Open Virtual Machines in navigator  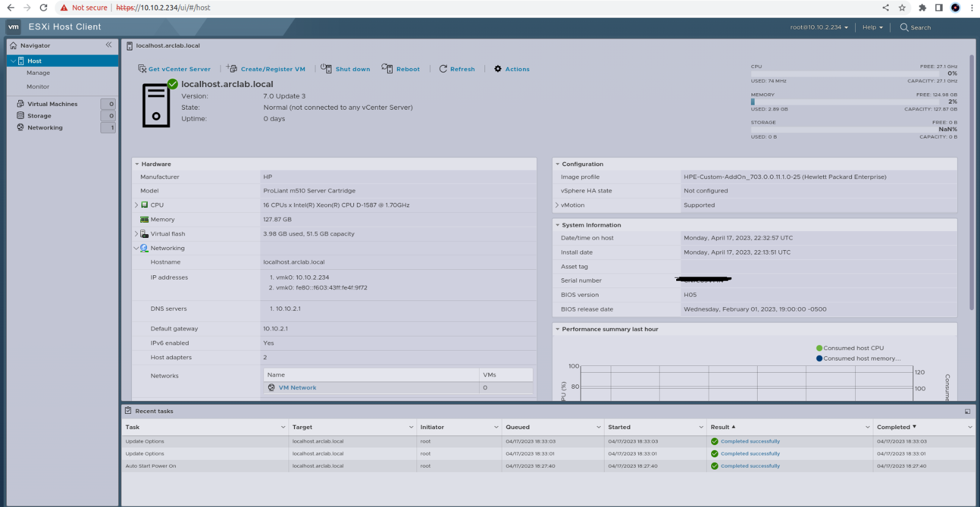point(52,104)
